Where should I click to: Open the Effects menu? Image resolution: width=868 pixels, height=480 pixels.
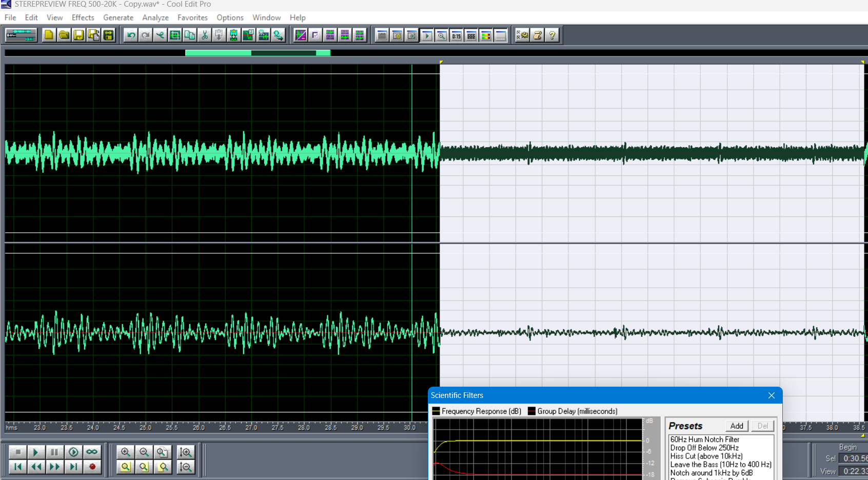pos(83,17)
